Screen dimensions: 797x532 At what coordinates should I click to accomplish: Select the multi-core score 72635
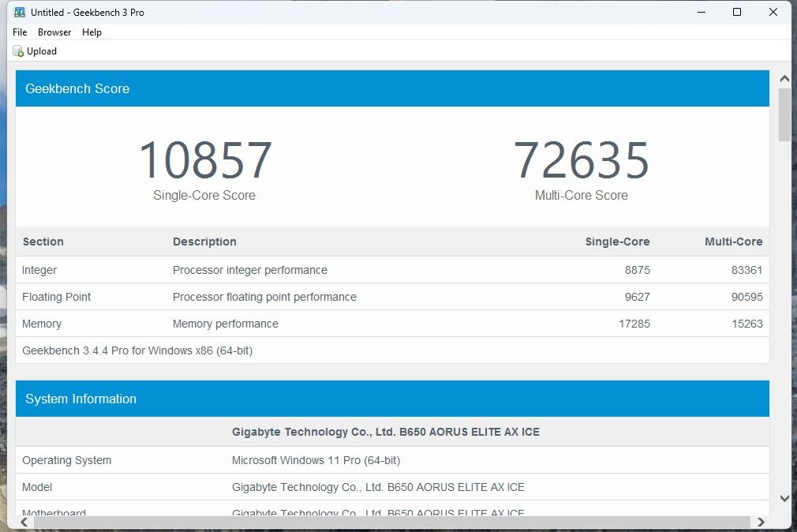tap(581, 160)
